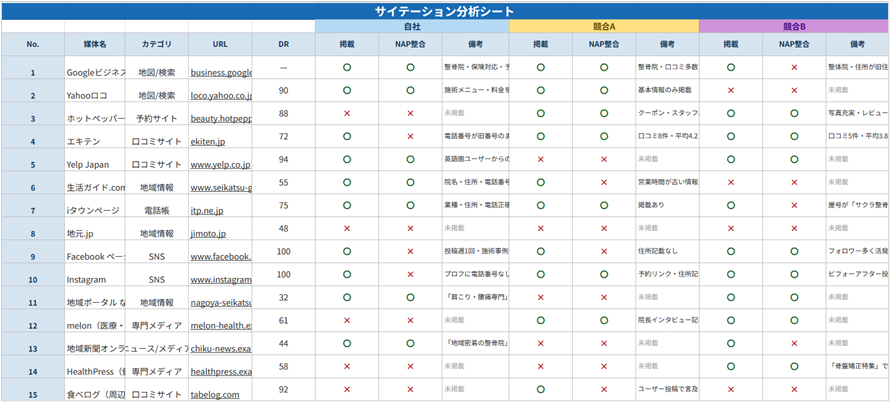
Task: Click the No. column header
Action: 33,44
